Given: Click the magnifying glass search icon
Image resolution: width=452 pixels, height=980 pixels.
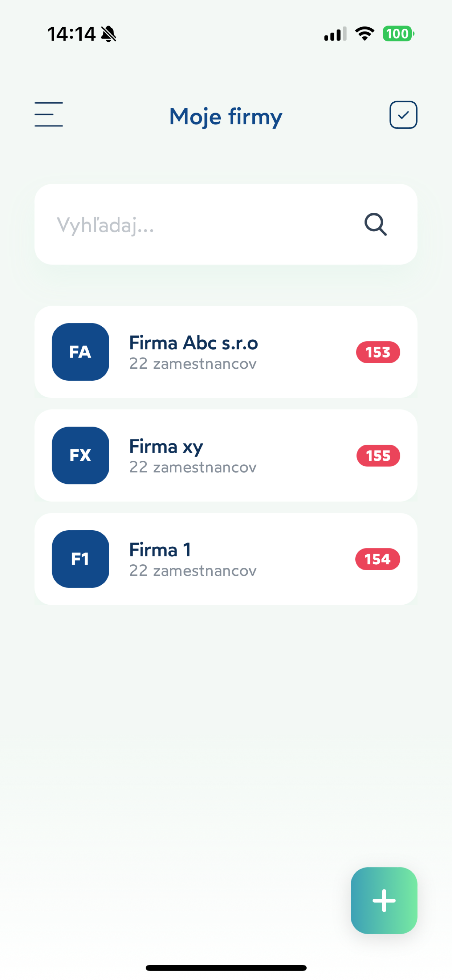Looking at the screenshot, I should 376,224.
